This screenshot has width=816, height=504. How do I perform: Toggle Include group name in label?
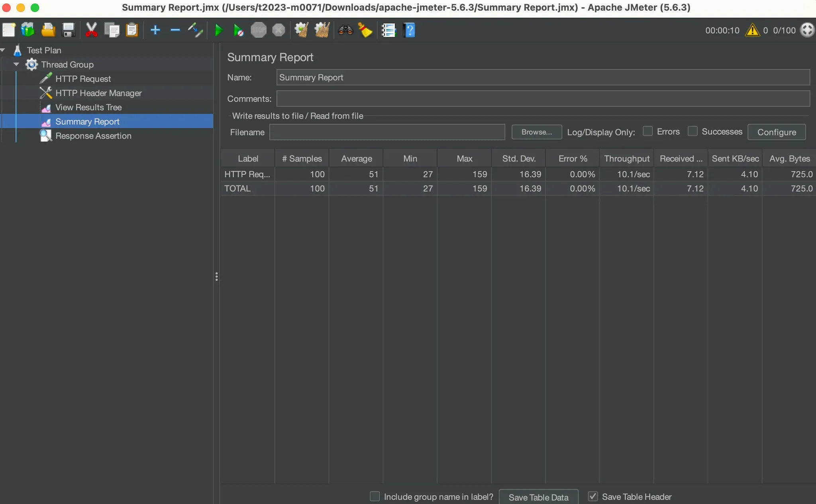[x=375, y=496]
